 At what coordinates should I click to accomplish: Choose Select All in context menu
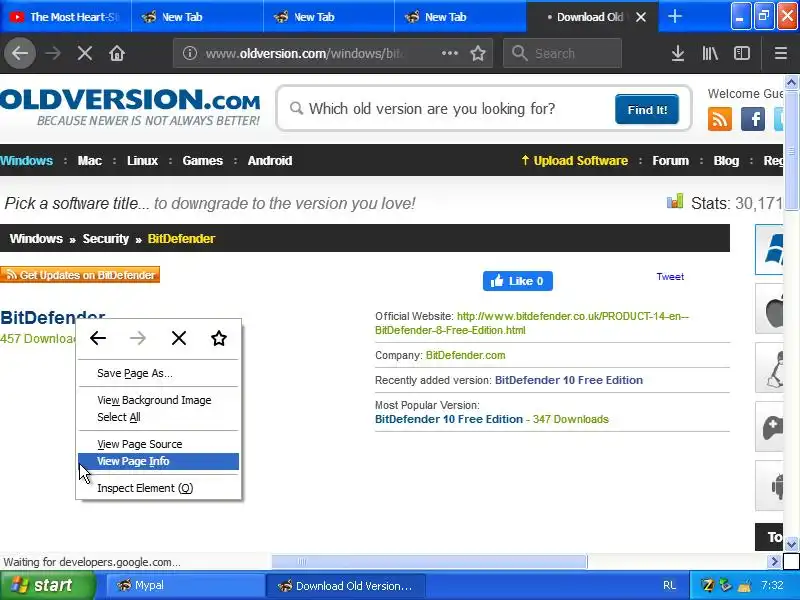(158, 417)
